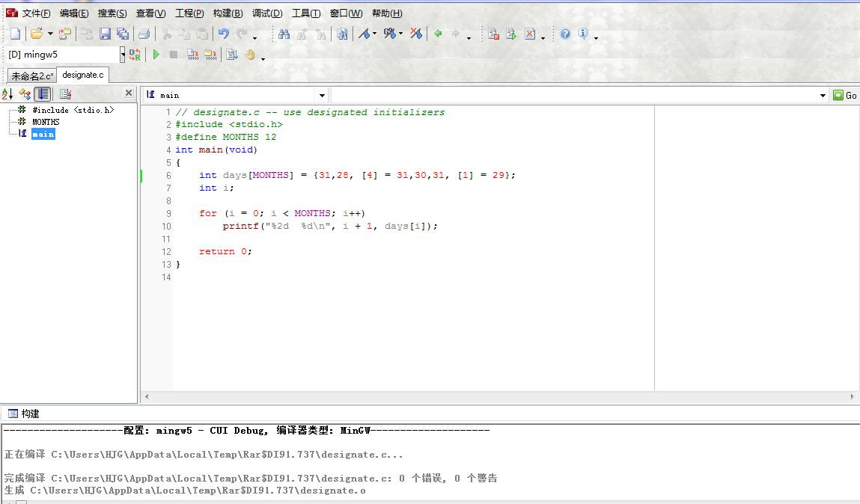Screen dimensions: 860x504
Task: Click the Save file floppy icon
Action: [x=105, y=34]
